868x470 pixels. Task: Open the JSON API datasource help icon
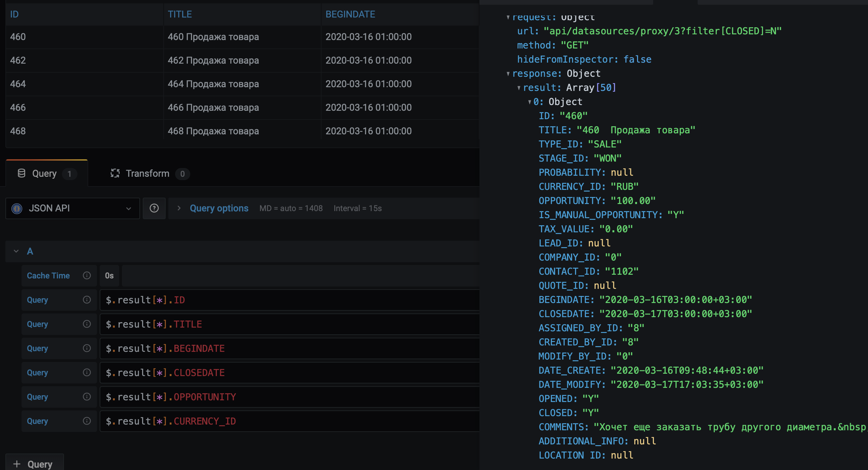(x=154, y=208)
